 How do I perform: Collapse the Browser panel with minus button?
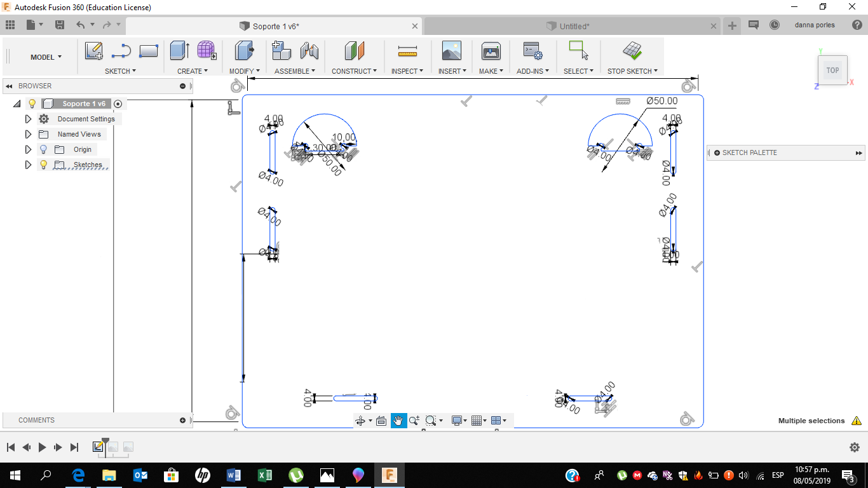182,86
